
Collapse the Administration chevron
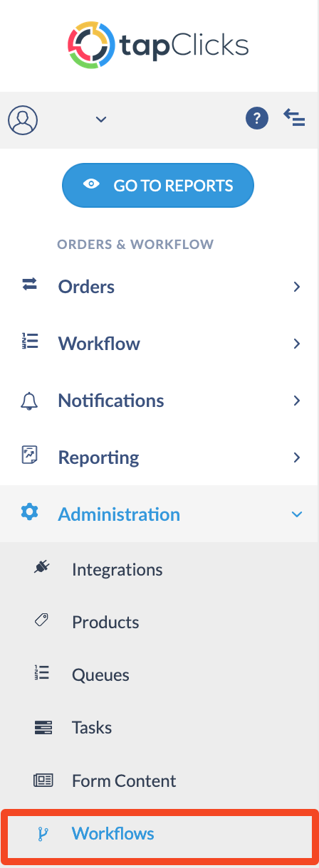[297, 514]
